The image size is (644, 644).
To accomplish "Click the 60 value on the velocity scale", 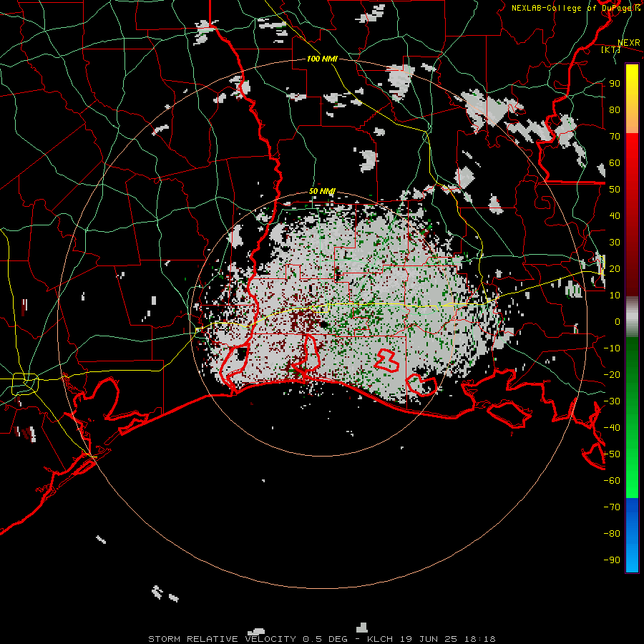I will [x=615, y=162].
